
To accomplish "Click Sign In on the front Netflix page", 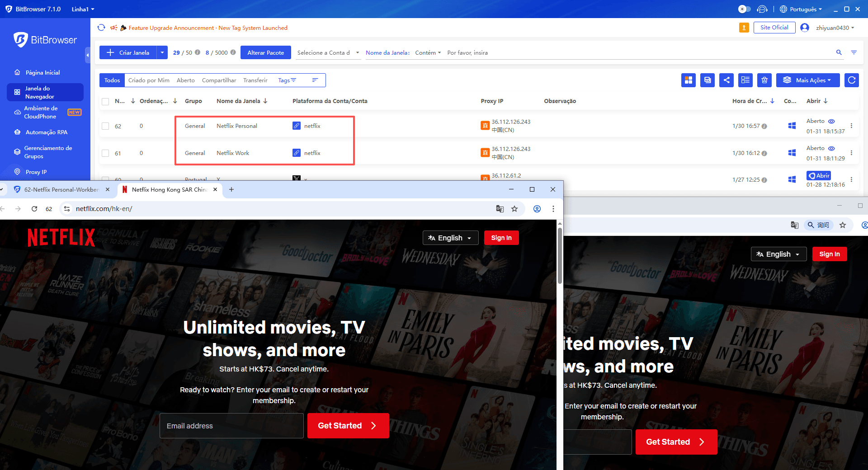I will click(x=501, y=238).
